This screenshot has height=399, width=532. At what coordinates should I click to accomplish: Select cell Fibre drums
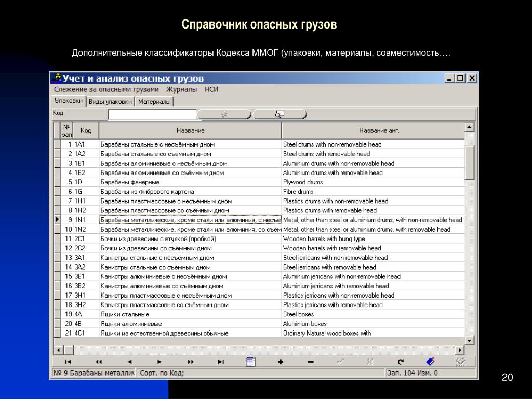point(373,192)
